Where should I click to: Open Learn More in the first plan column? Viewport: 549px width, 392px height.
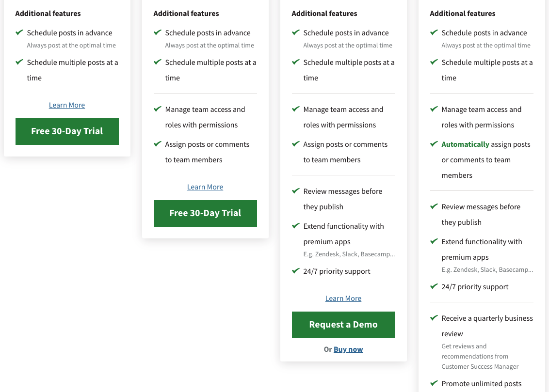click(x=67, y=105)
